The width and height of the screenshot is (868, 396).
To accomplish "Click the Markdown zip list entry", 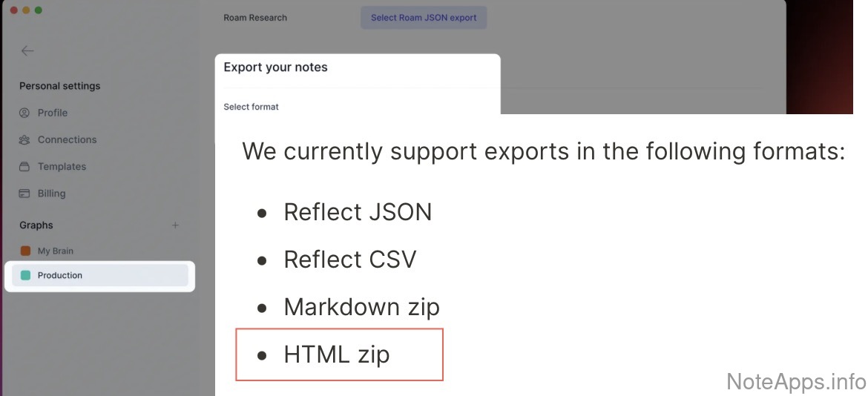I will coord(361,307).
